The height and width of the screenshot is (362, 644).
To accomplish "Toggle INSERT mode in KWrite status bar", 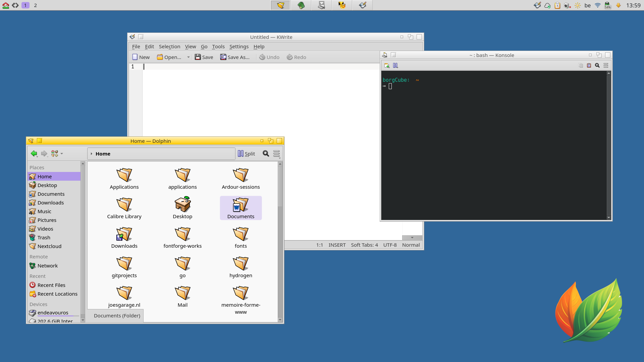I will pyautogui.click(x=337, y=245).
